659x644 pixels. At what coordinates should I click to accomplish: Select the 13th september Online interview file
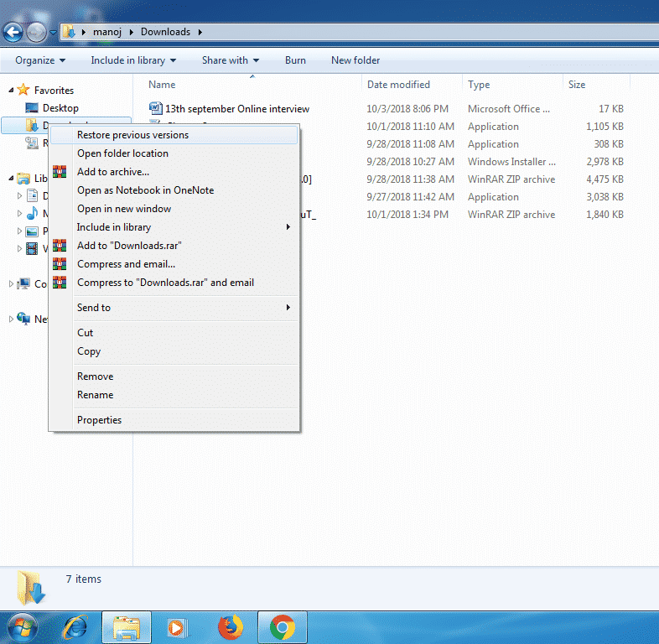tap(237, 109)
